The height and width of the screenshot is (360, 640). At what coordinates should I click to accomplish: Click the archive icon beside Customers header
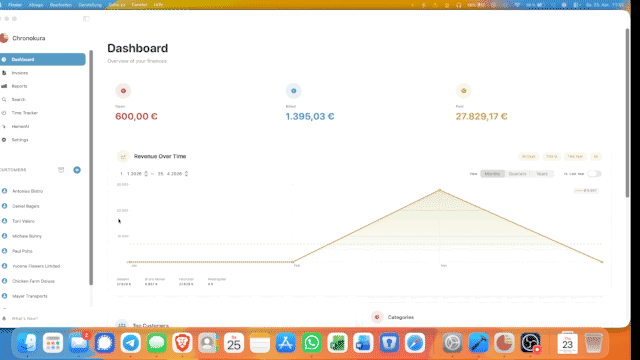tap(61, 170)
